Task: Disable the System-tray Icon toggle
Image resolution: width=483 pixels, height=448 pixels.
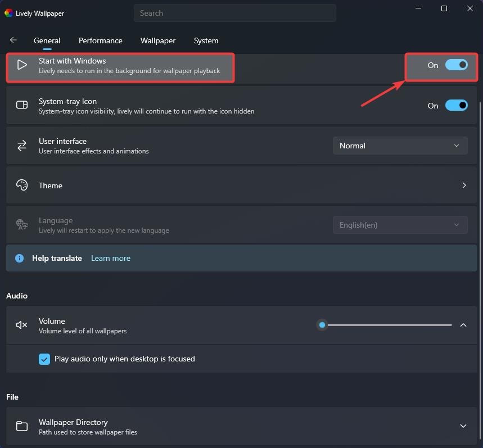Action: point(457,105)
